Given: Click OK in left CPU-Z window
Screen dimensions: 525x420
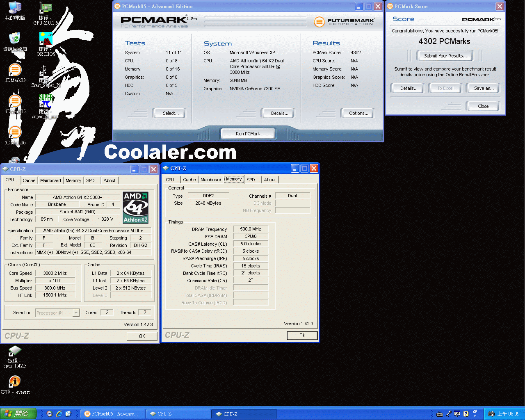Looking at the screenshot, I should tap(142, 336).
